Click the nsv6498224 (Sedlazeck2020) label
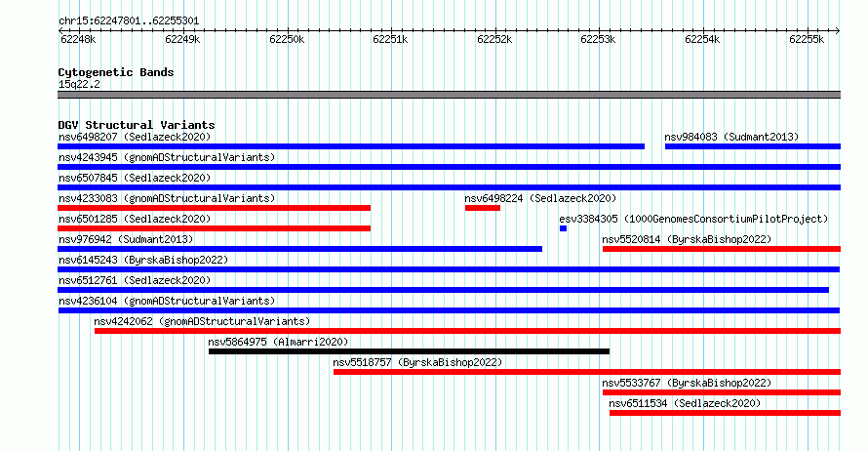This screenshot has height=451, width=868. click(x=540, y=198)
